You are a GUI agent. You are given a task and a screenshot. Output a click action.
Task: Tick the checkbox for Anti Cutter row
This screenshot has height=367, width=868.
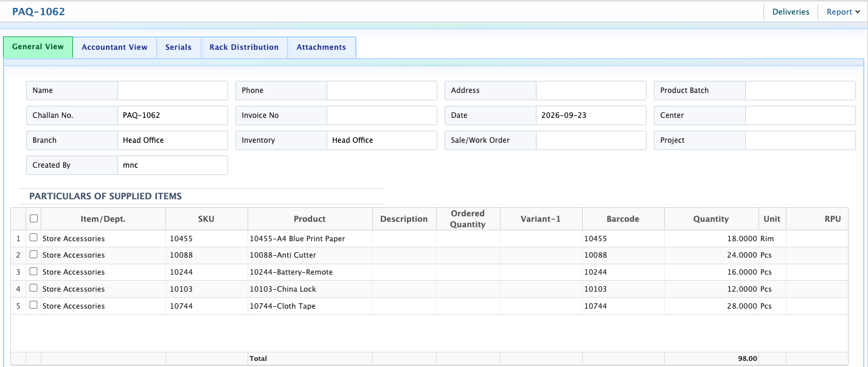(33, 255)
